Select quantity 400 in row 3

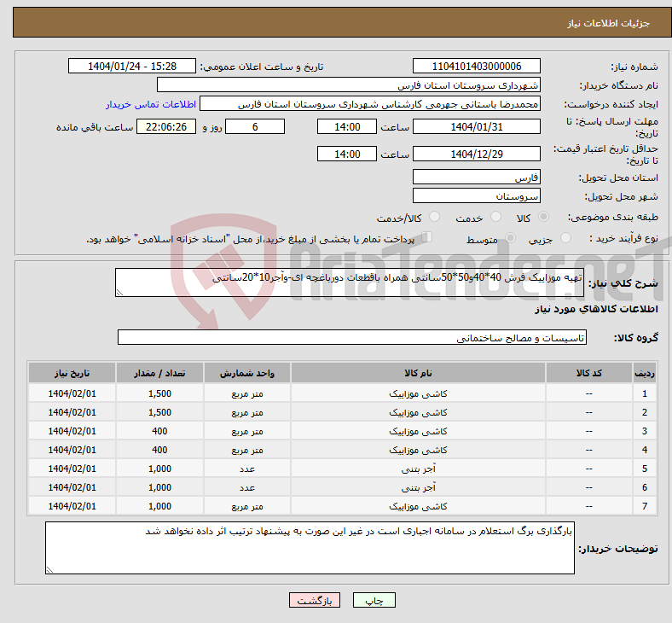click(159, 431)
